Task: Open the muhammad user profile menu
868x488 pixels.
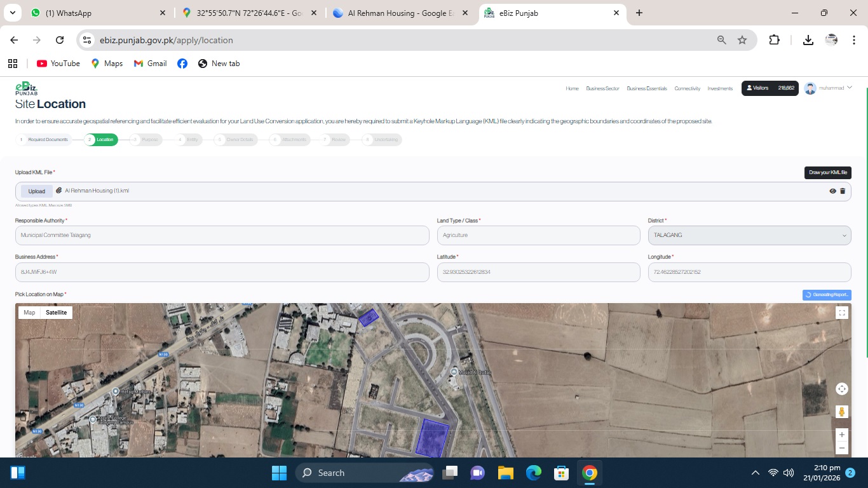Action: [x=827, y=88]
